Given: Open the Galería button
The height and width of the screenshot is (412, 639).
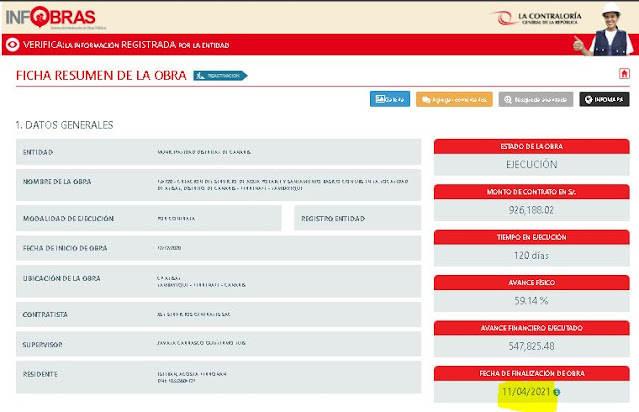Looking at the screenshot, I should pyautogui.click(x=390, y=99).
